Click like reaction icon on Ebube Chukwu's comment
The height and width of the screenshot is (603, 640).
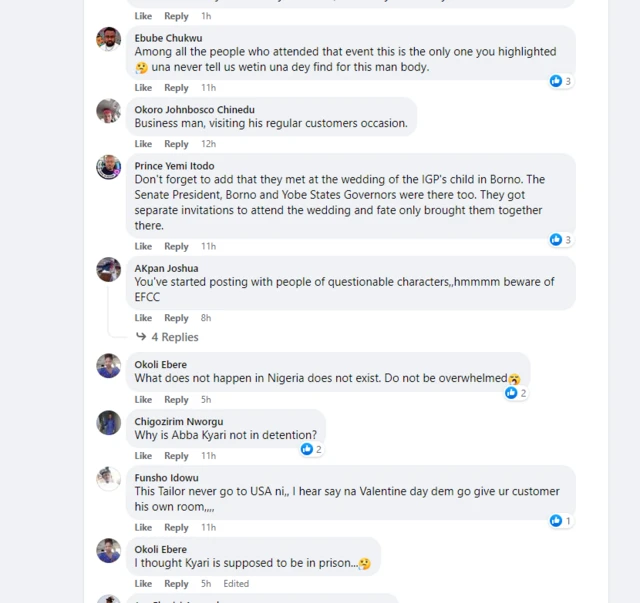click(x=556, y=81)
